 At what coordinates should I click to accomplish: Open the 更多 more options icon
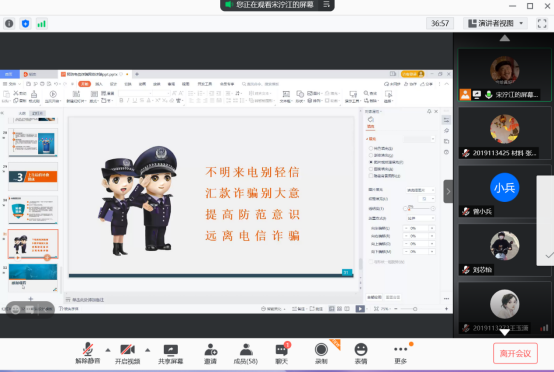pos(401,353)
